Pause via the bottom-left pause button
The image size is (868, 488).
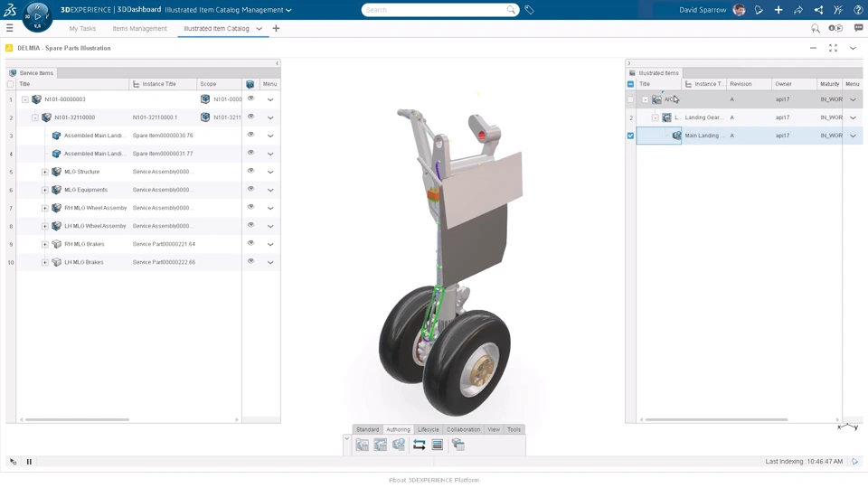point(29,462)
